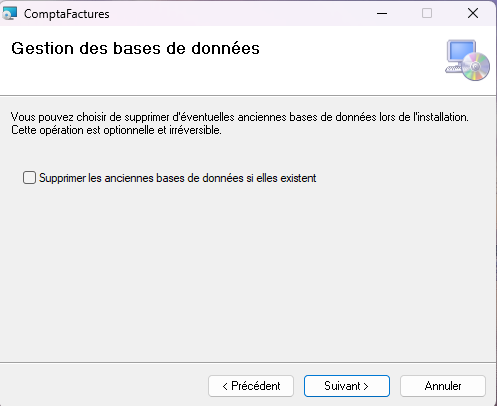Screen dimensions: 497x406
Task: Continue with the Suivant button
Action: (347, 386)
